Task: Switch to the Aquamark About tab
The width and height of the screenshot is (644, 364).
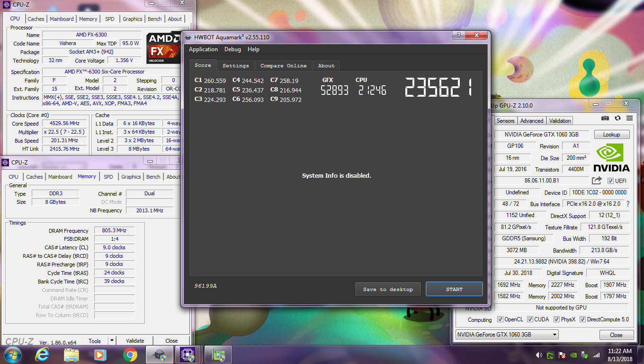Action: (x=326, y=65)
